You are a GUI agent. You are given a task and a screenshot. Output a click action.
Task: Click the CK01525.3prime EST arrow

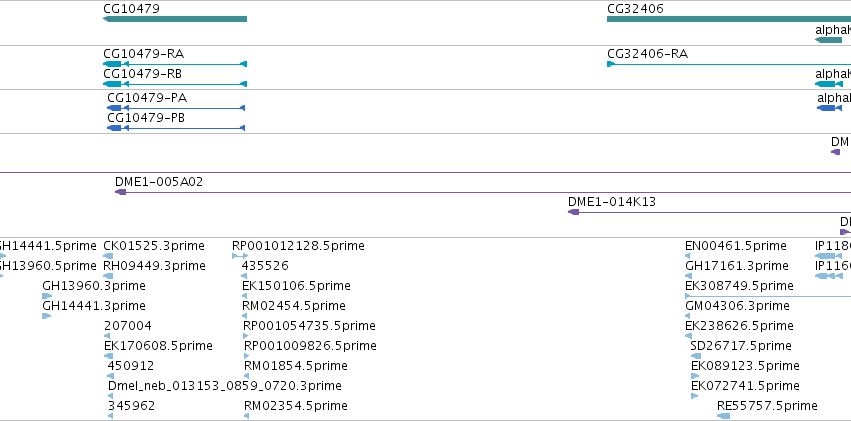click(108, 256)
